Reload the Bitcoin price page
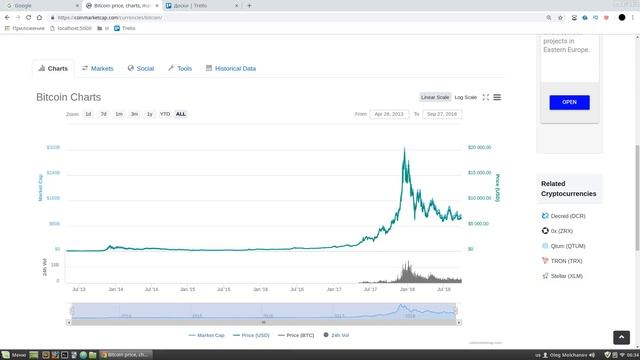This screenshot has height=360, width=640. point(29,18)
